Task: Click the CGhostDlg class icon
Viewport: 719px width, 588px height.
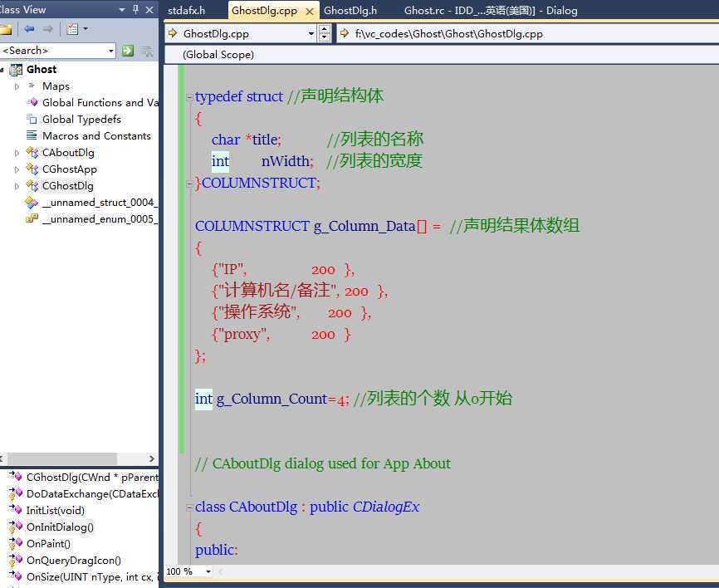Action: tap(32, 186)
